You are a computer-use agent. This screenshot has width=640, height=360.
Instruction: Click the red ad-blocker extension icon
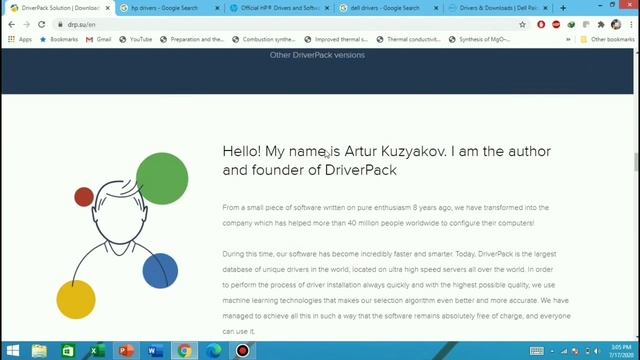click(x=556, y=24)
